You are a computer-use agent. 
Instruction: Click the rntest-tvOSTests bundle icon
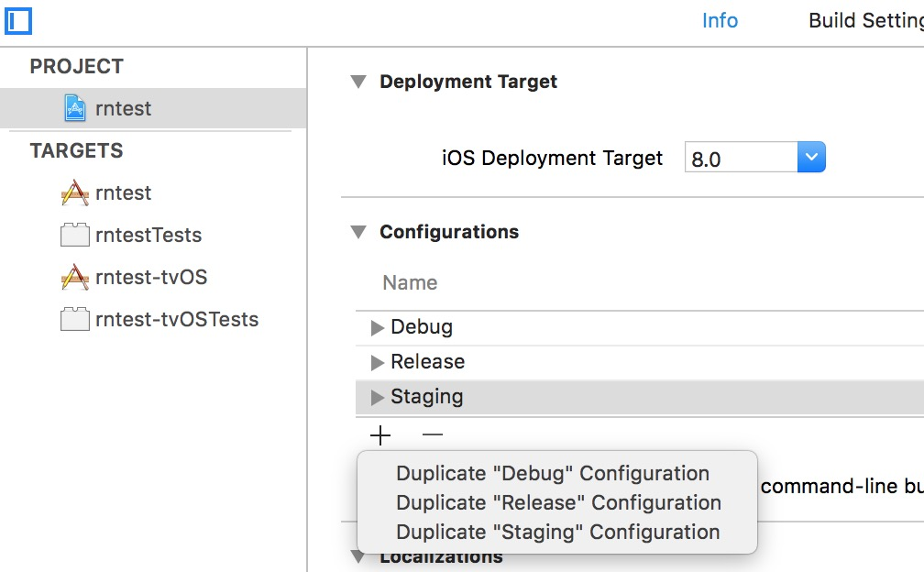(74, 320)
